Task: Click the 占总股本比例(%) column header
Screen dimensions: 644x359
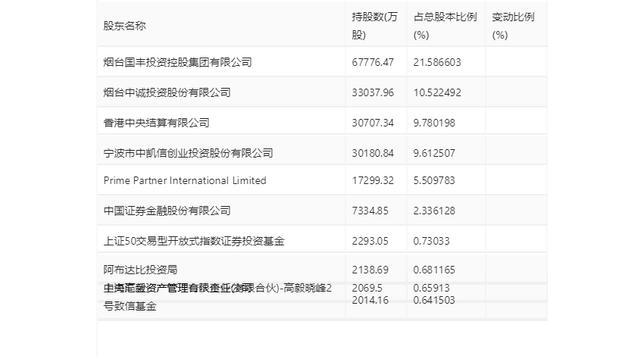Action: tap(445, 26)
